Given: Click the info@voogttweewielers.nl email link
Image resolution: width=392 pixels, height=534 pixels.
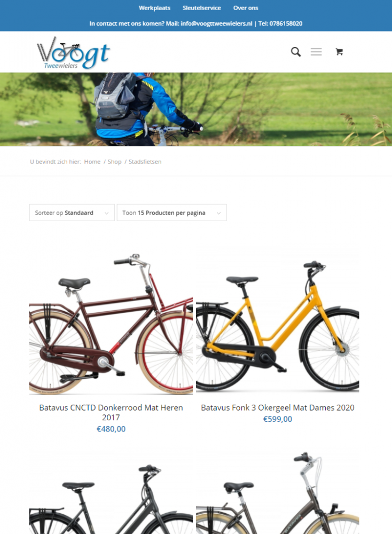Looking at the screenshot, I should click(x=216, y=23).
